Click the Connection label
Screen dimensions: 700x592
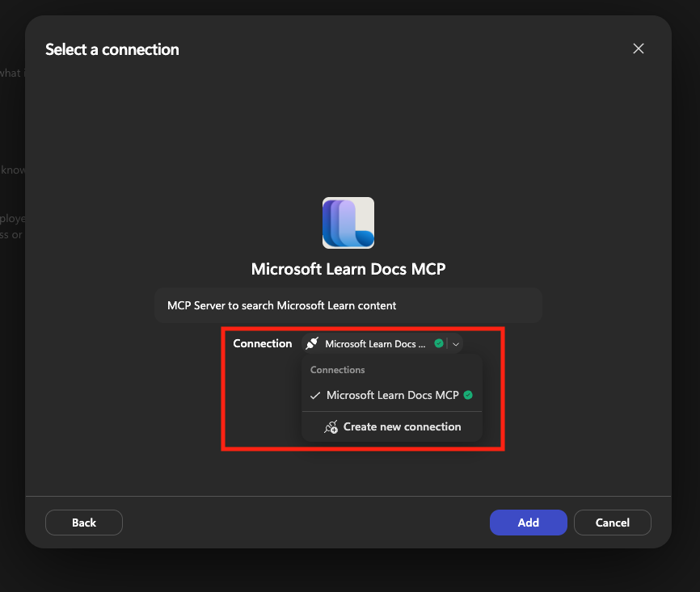pyautogui.click(x=263, y=343)
